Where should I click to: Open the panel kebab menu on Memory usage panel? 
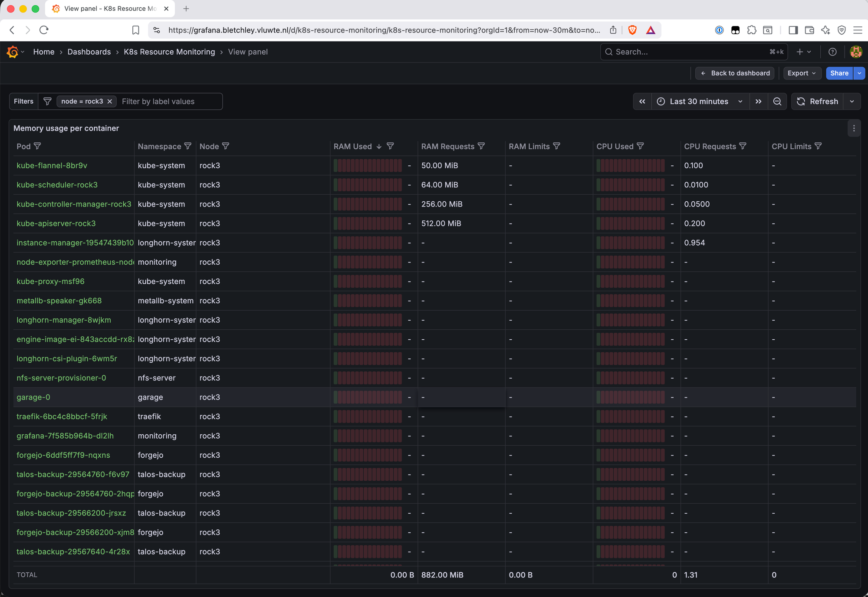click(x=854, y=128)
